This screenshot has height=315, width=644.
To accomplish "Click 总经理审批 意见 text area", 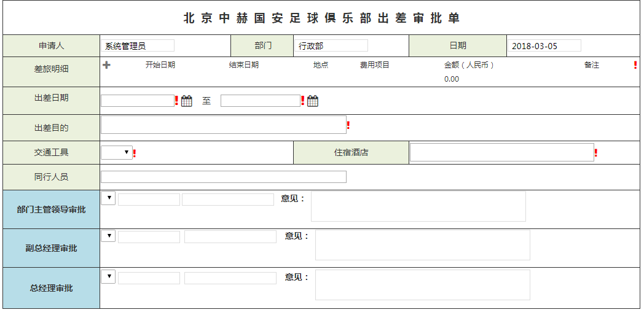I will [423, 285].
